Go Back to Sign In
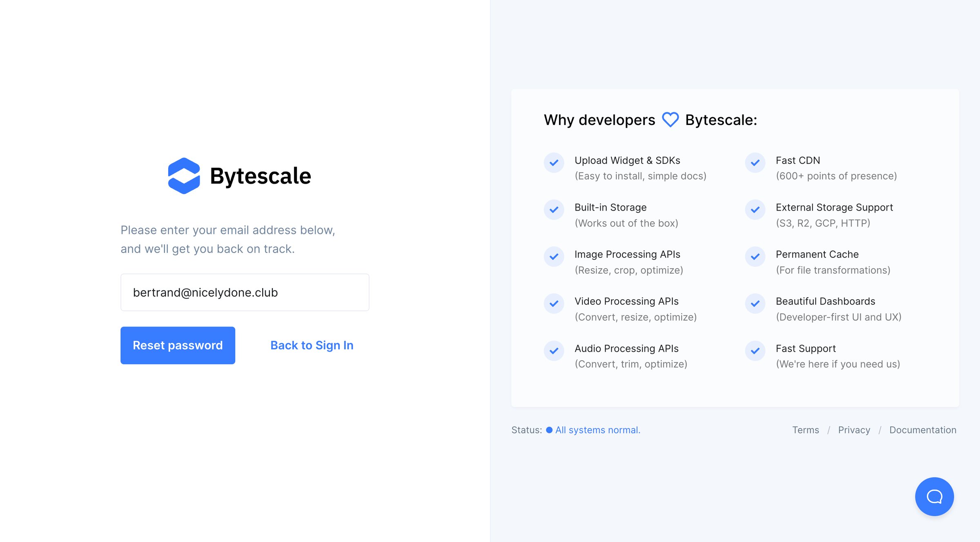 pos(312,345)
